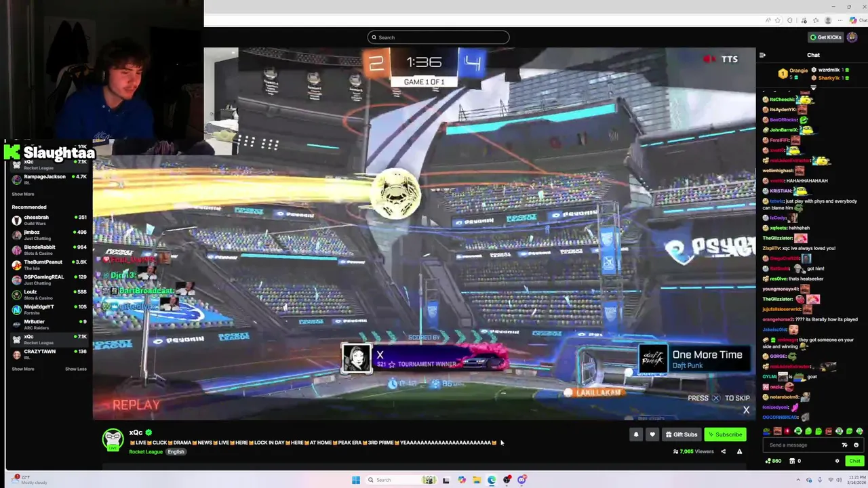This screenshot has width=868, height=488.
Task: Open the emote picker smiley icon
Action: coord(856,445)
